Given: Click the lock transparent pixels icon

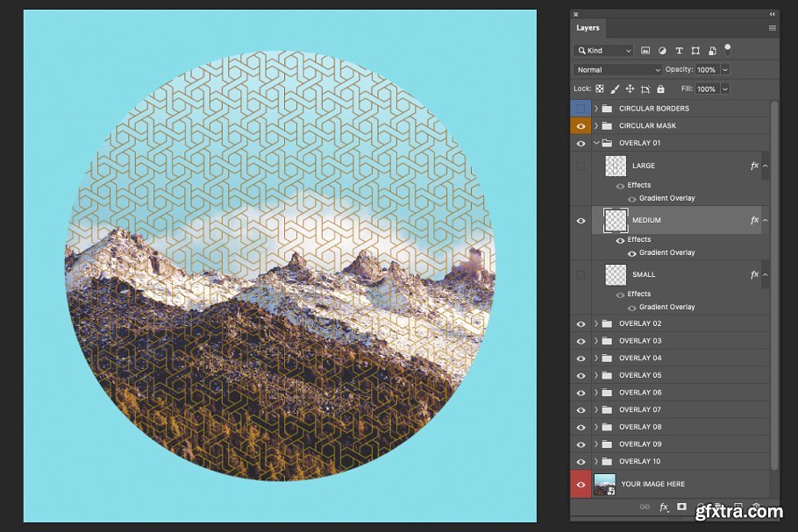Looking at the screenshot, I should [600, 89].
